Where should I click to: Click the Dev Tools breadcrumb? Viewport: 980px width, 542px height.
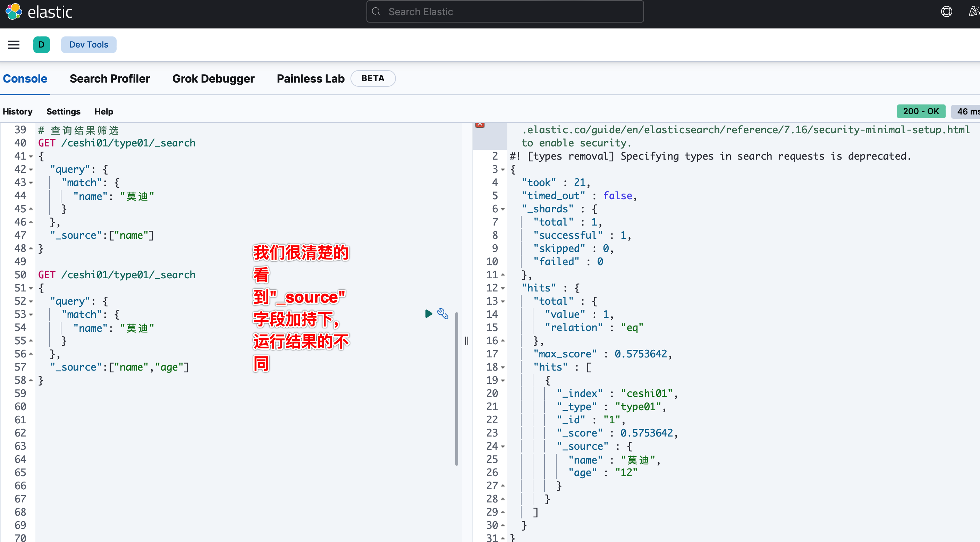[x=88, y=45]
